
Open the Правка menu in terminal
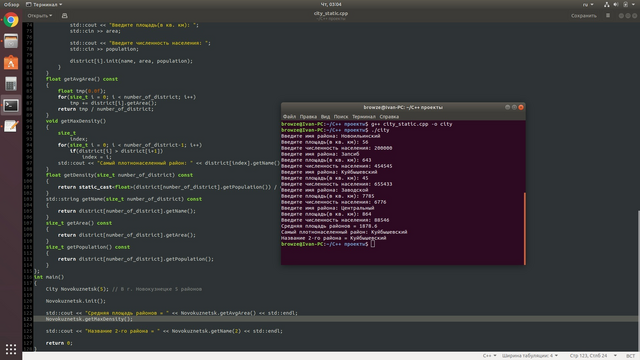(x=308, y=117)
